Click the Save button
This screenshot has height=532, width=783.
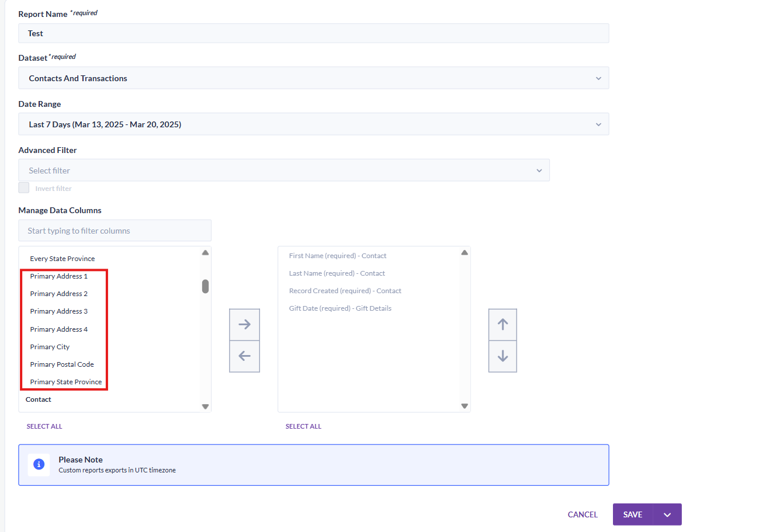(x=633, y=514)
